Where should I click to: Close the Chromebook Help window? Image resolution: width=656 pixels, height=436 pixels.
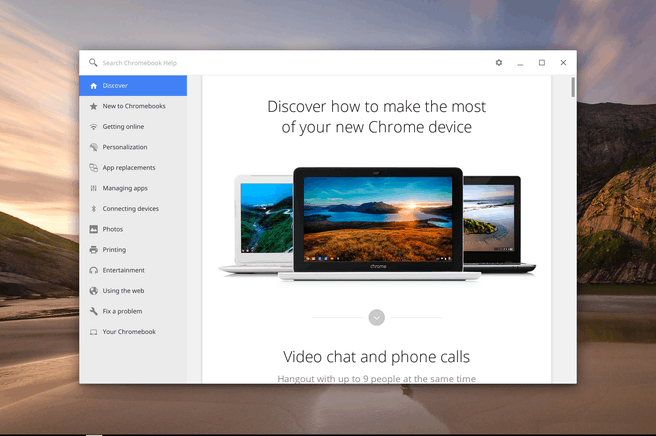563,63
